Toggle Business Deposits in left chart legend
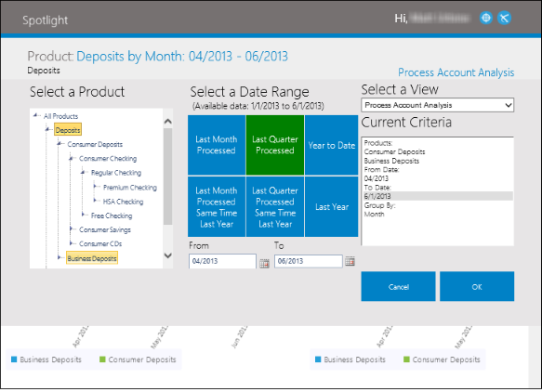Screen dimensions: 542x392 [46, 359]
